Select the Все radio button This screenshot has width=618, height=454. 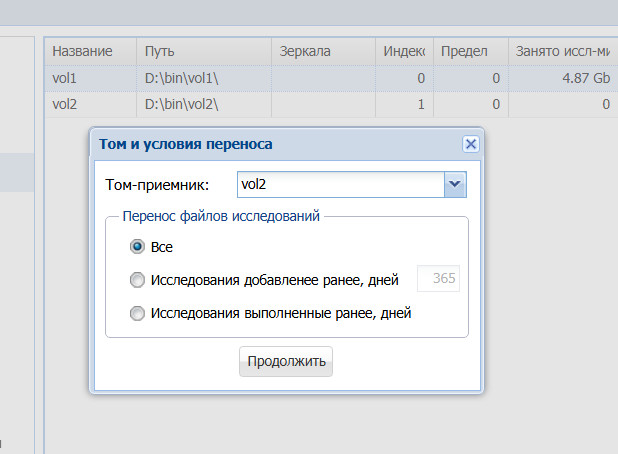(x=137, y=247)
